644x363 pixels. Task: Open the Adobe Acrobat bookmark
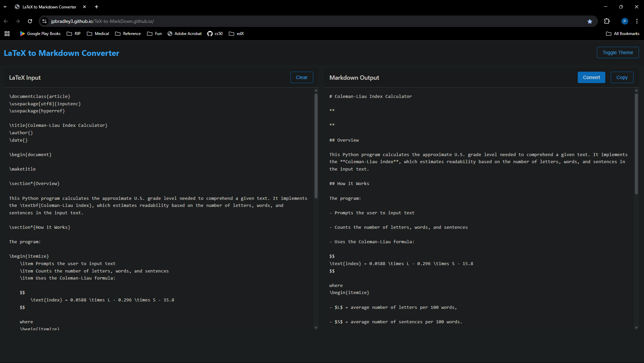pos(185,34)
